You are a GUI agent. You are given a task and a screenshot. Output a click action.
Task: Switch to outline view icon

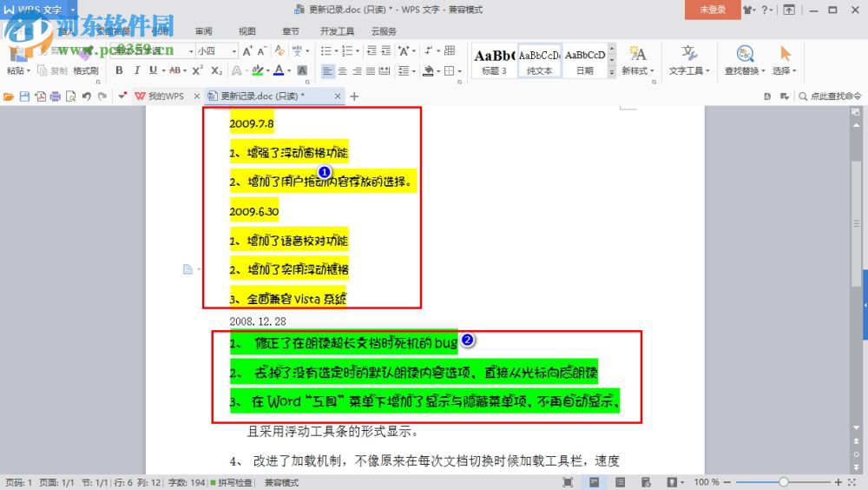pyautogui.click(x=621, y=482)
